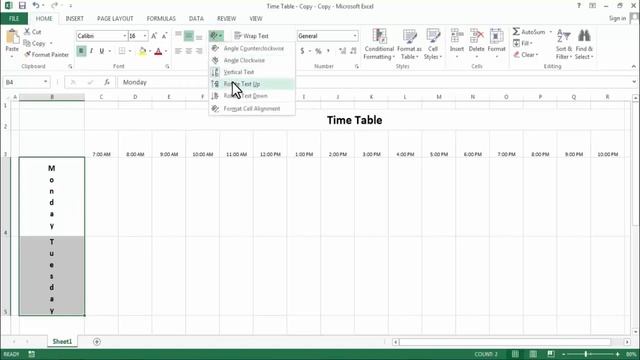Screen dimensions: 640x360
Task: Click the Paste clipboard icon
Action: click(12, 37)
